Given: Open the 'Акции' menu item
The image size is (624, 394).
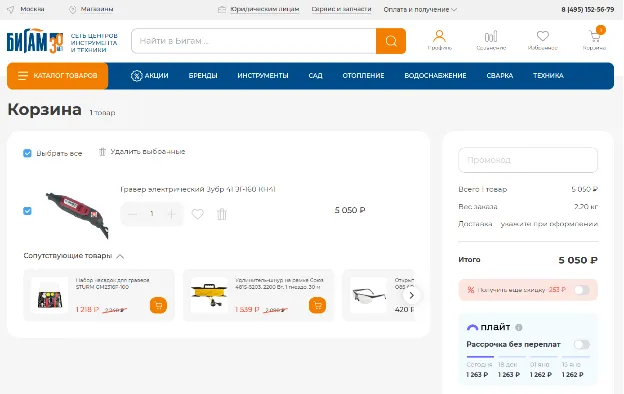Looking at the screenshot, I should coord(150,76).
